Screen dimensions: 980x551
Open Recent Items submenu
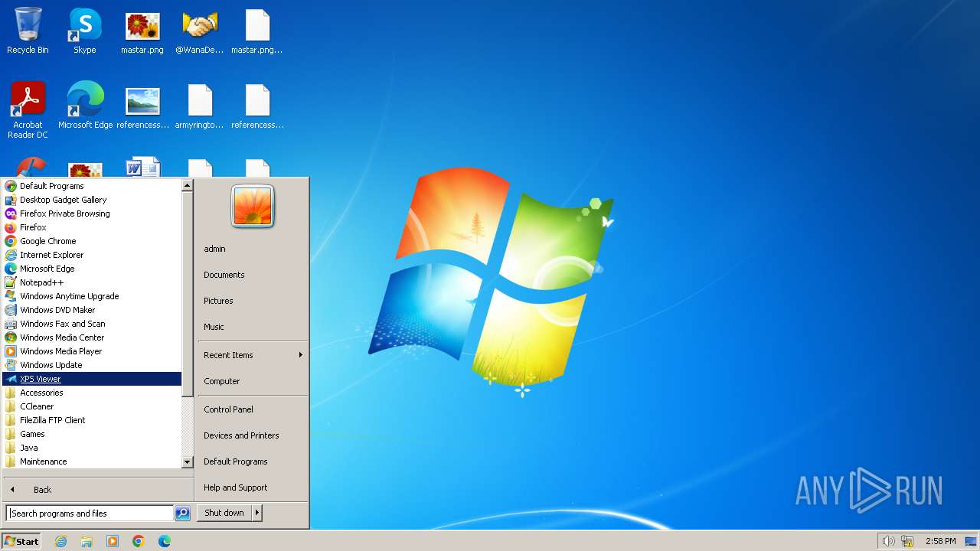tap(253, 355)
